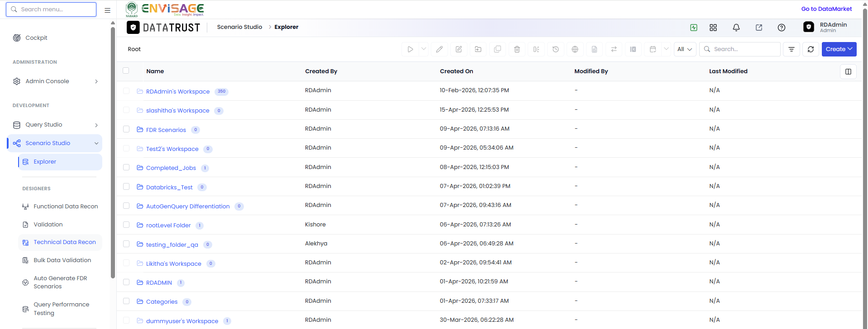
Task: Open the Likitha's Workspace folder
Action: coord(174,264)
